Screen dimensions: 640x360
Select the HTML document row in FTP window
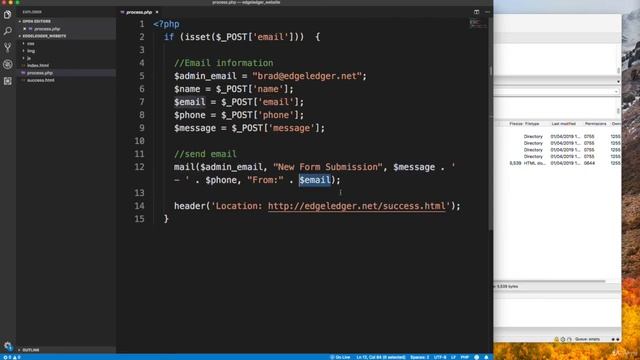(x=558, y=163)
